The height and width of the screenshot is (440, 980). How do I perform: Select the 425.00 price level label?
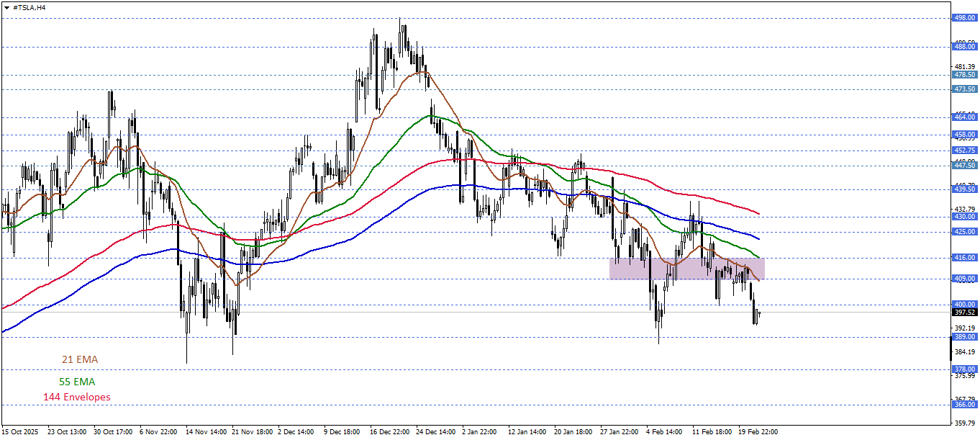964,232
